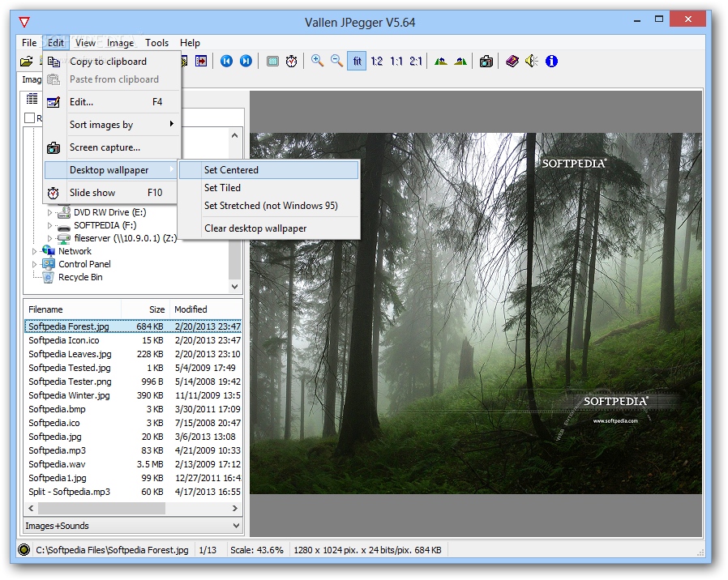Screen dimensions: 728x580
Task: Click folder tree scroll down arrow
Action: [234, 286]
